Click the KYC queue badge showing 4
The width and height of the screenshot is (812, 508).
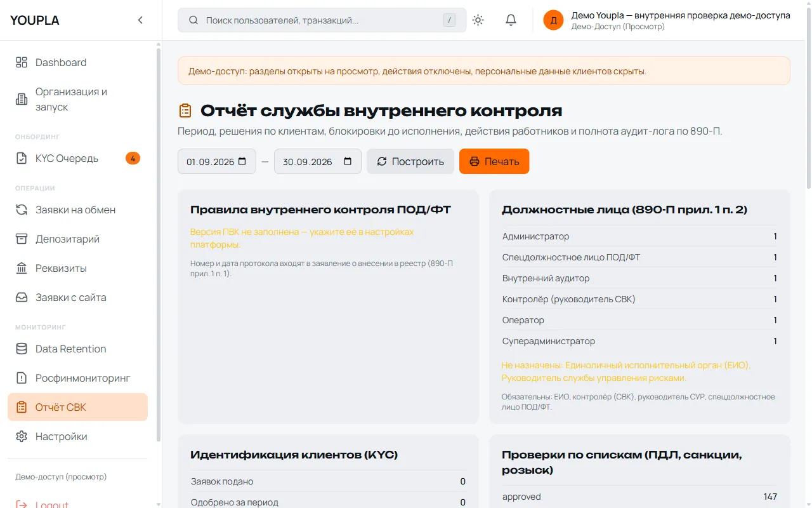tap(133, 158)
